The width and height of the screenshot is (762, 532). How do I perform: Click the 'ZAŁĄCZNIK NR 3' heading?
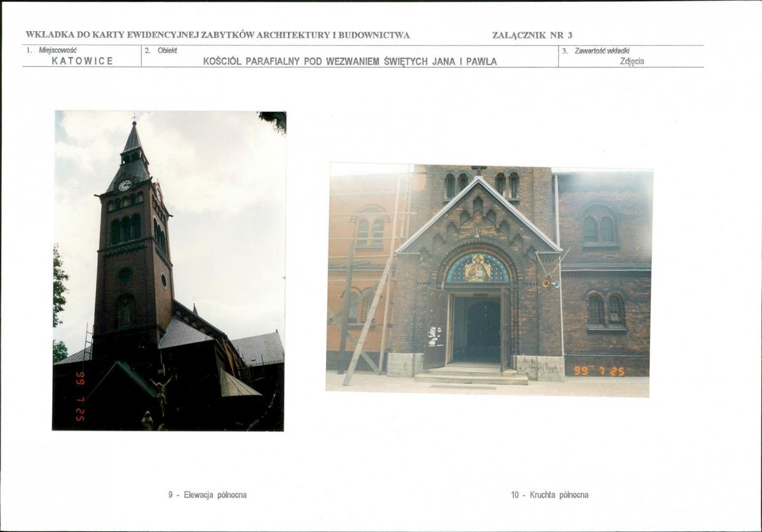click(532, 35)
